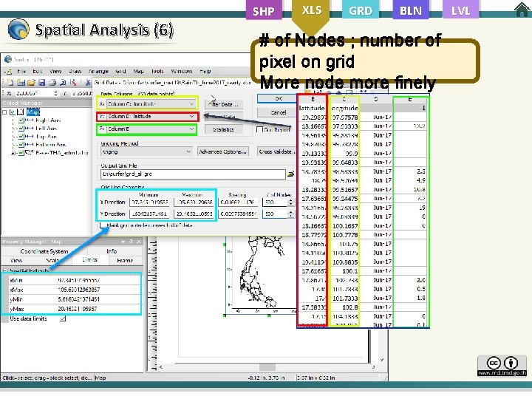The image size is (532, 399).
Task: Select the XLS slide tab
Action: (312, 10)
